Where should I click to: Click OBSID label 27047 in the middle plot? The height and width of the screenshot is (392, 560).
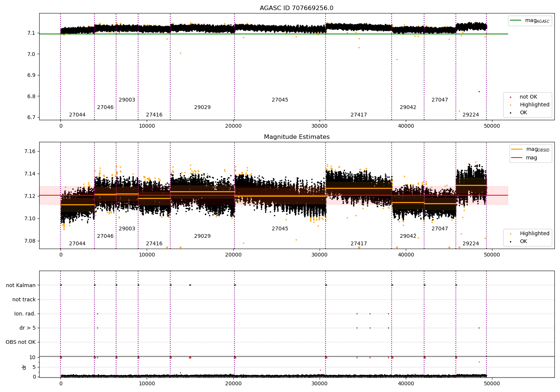[440, 229]
